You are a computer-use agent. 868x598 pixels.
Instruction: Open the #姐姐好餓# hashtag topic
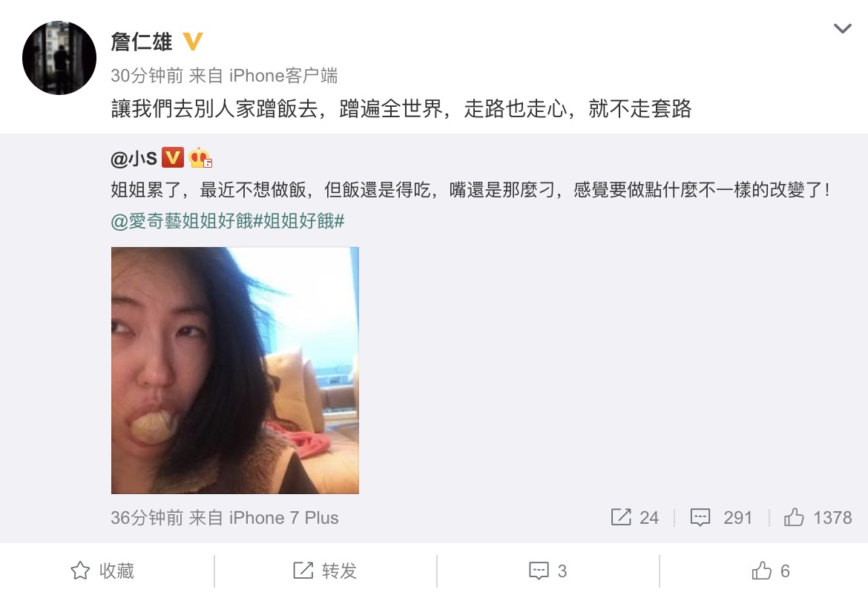(x=299, y=222)
